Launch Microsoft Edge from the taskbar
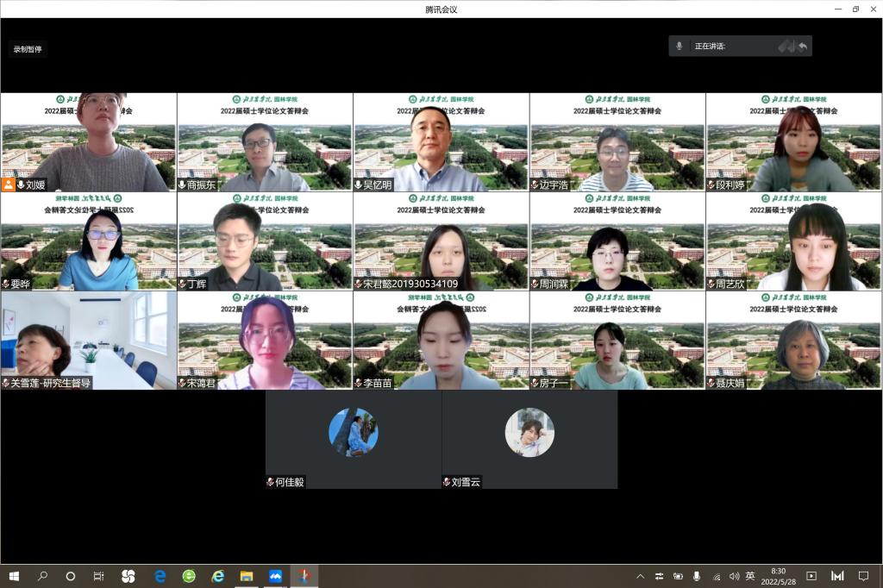The height and width of the screenshot is (588, 883). tap(160, 576)
